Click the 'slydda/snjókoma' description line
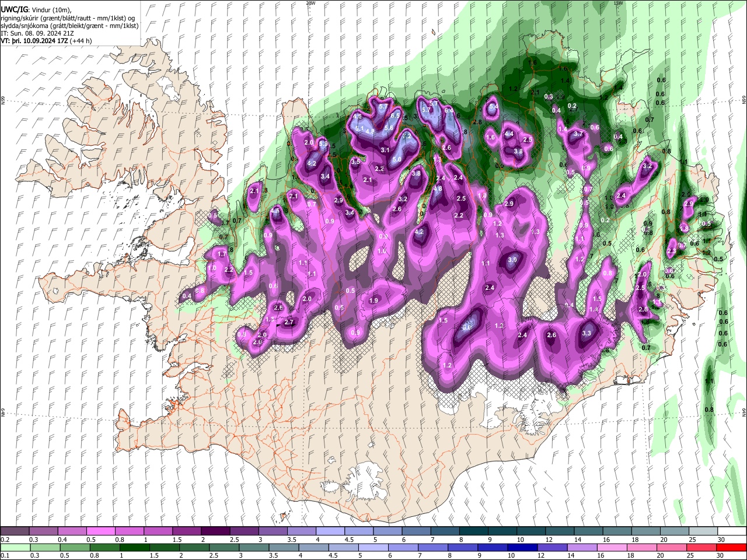This screenshot has height=560, width=747. point(69,26)
